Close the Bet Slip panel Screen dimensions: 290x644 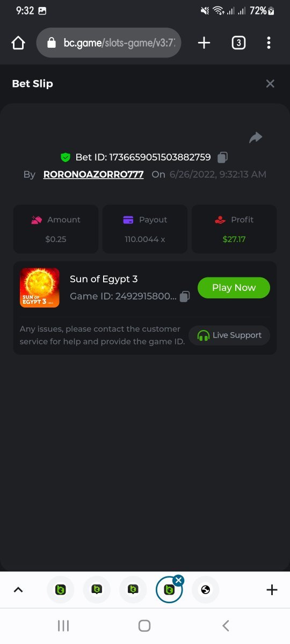pyautogui.click(x=270, y=83)
